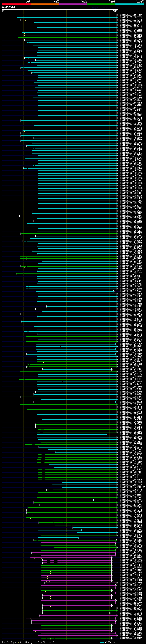The height and width of the screenshot is (644, 146).
Task: Open hit UniRef100_C1MUS2
Action: (x=131, y=20)
